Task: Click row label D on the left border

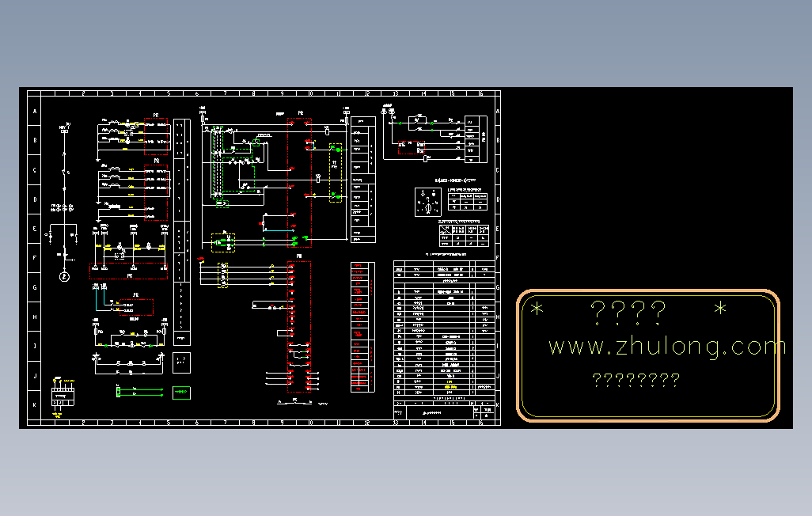Action: [35, 199]
